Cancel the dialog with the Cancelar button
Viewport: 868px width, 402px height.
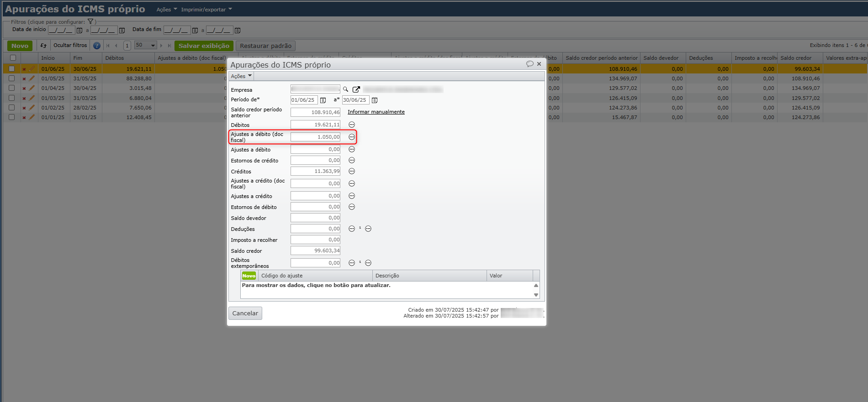[x=245, y=313]
